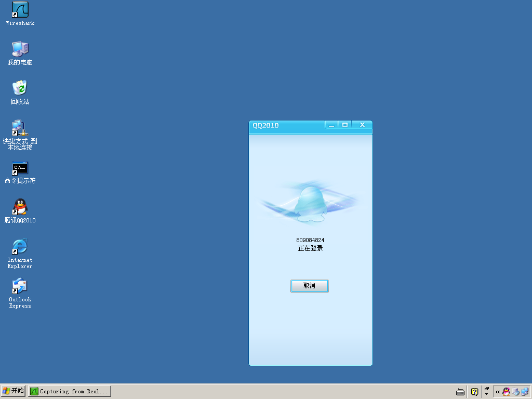This screenshot has width=532, height=399.
Task: Select the 命令提示符 command prompt icon
Action: 20,172
